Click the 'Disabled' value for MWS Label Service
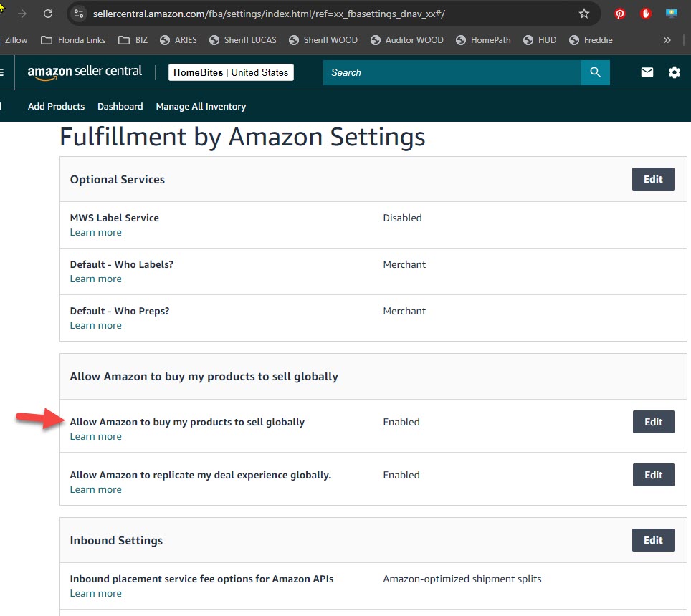 (402, 218)
